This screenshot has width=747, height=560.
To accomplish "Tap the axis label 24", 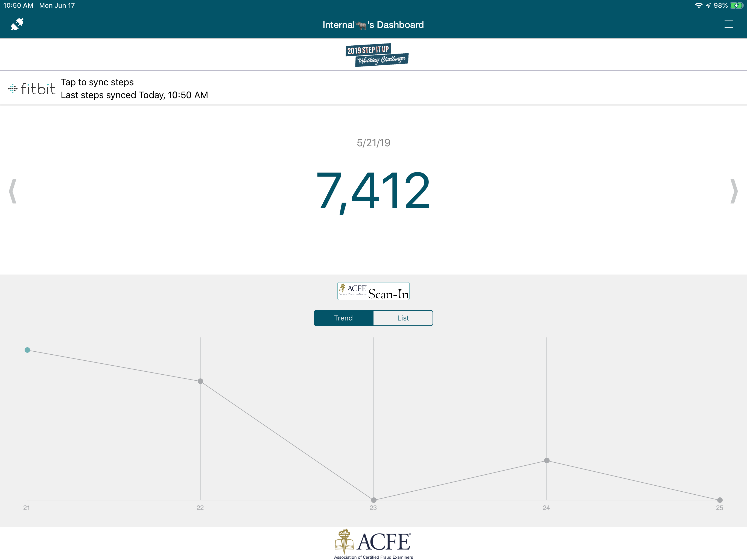I will [x=546, y=508].
